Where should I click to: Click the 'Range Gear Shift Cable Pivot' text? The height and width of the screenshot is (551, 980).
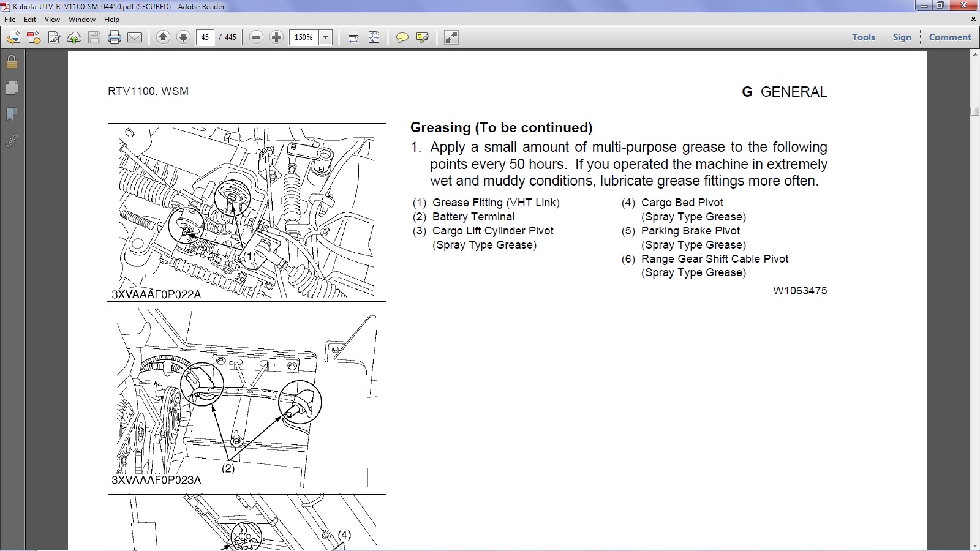tap(715, 259)
